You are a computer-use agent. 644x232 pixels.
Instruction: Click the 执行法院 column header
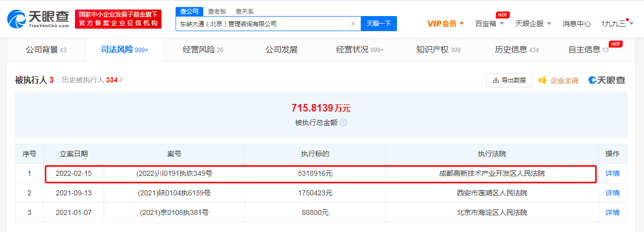pyautogui.click(x=492, y=154)
